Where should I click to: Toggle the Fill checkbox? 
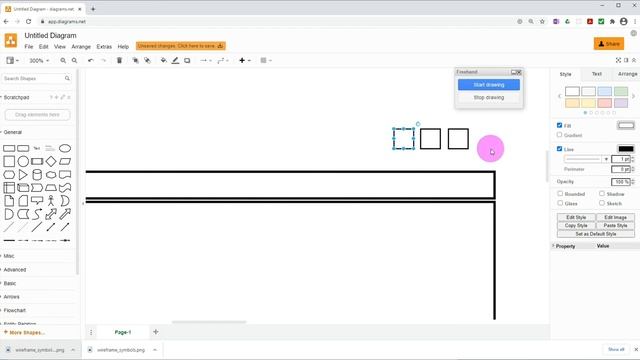(559, 125)
